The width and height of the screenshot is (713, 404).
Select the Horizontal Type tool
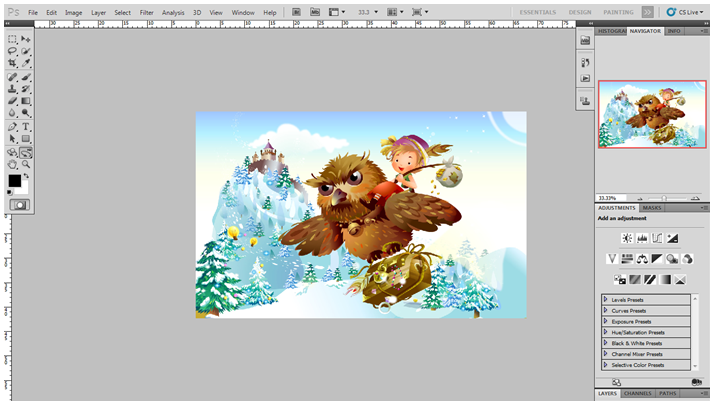pyautogui.click(x=26, y=126)
